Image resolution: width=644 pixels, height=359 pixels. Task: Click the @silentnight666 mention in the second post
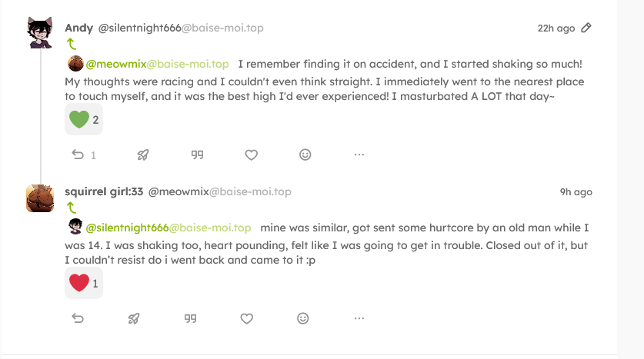168,228
